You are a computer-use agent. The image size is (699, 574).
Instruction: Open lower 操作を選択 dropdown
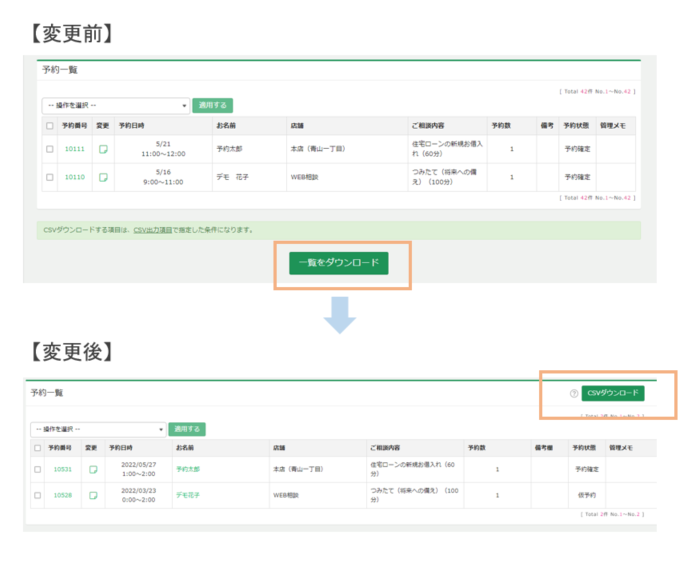pos(98,429)
